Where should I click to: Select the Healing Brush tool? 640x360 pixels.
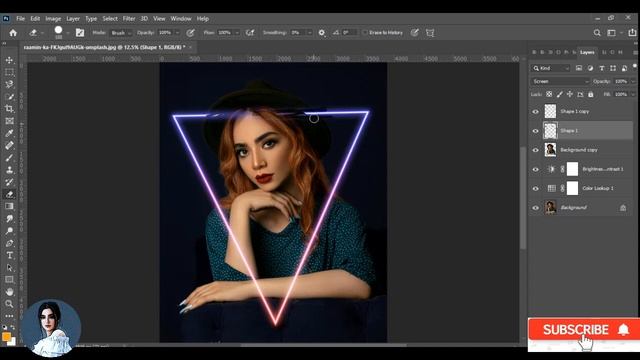click(9, 146)
